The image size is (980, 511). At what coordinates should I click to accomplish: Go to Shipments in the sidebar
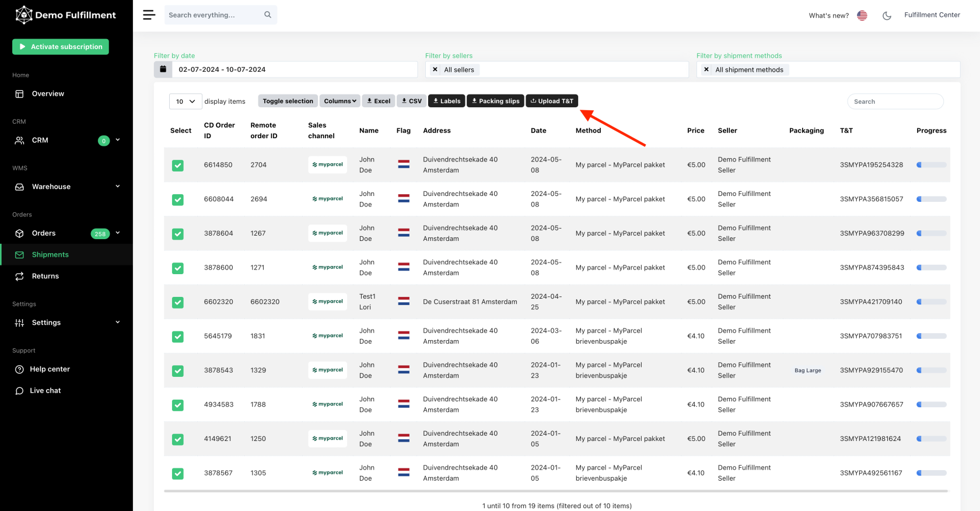(x=66, y=255)
